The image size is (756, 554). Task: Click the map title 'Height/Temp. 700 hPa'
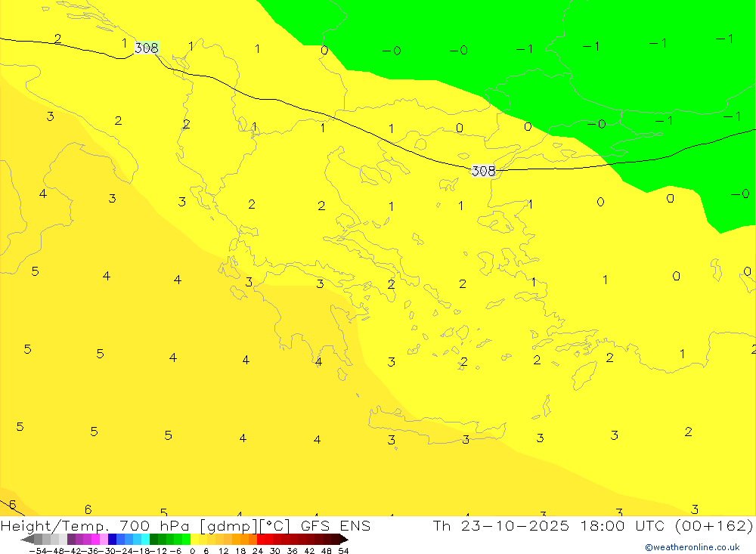click(95, 525)
